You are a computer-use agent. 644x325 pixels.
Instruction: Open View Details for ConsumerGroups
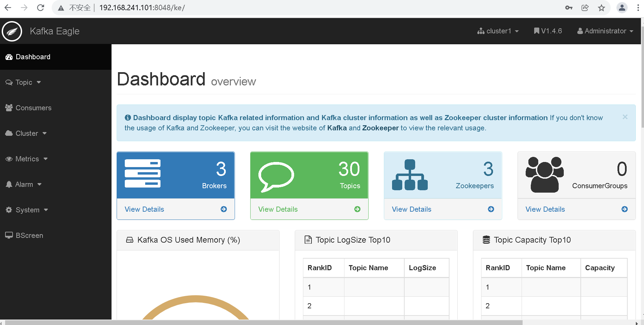(545, 209)
